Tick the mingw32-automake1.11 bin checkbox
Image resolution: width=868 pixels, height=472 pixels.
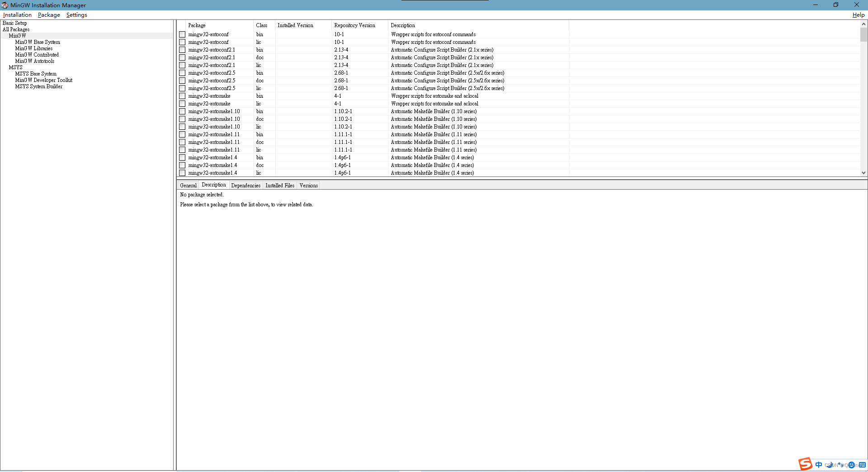click(182, 134)
